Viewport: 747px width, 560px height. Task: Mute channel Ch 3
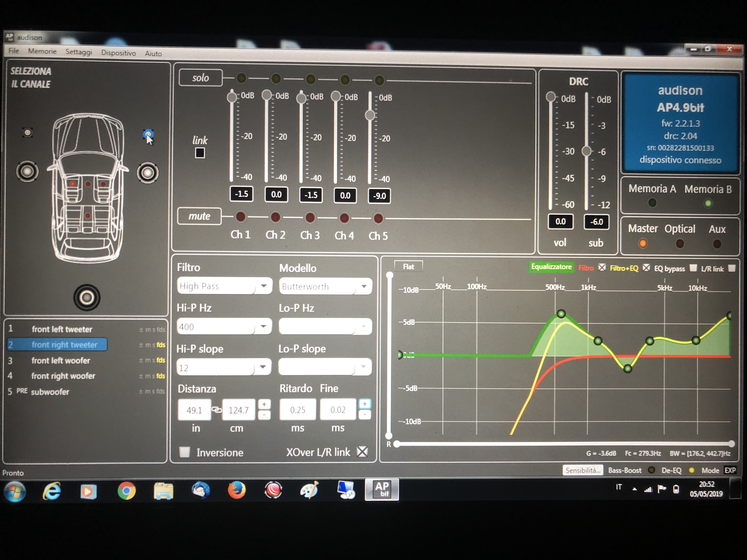click(310, 218)
